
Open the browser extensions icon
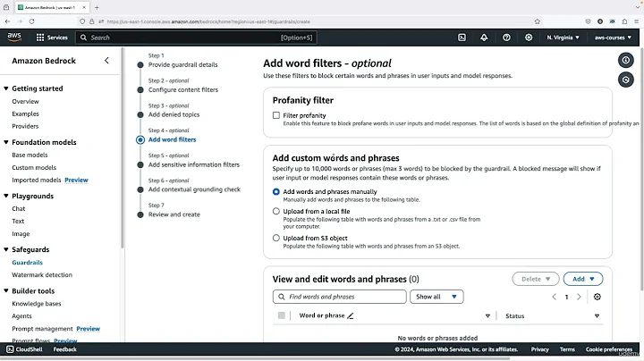(x=624, y=21)
